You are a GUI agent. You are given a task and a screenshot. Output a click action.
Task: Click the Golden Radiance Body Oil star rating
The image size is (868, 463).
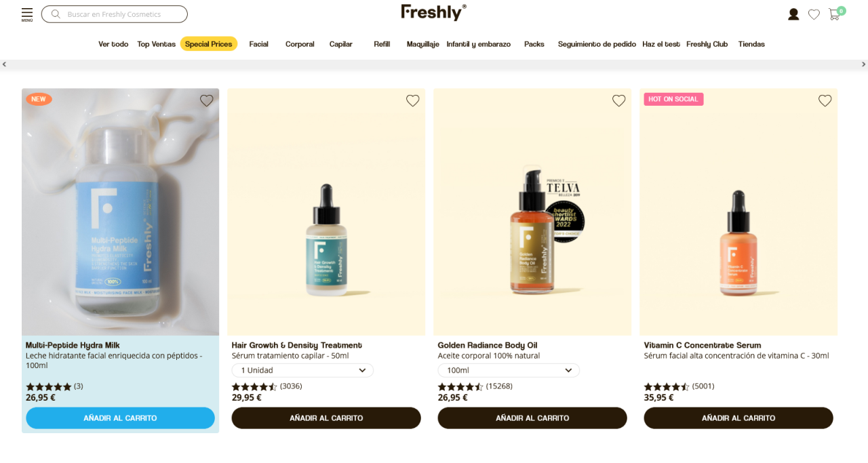click(x=460, y=386)
